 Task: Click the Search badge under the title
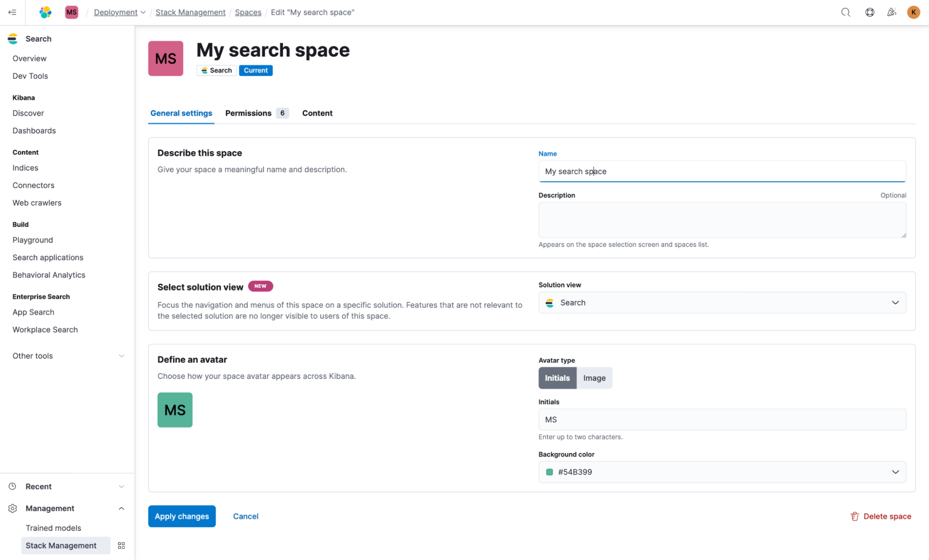[x=217, y=71]
